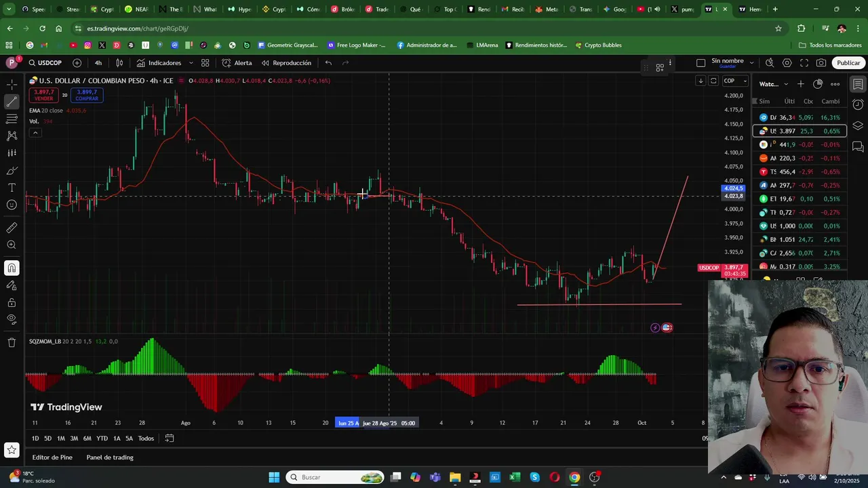The height and width of the screenshot is (488, 868).
Task: Open the Windows Start menu
Action: tap(274, 477)
